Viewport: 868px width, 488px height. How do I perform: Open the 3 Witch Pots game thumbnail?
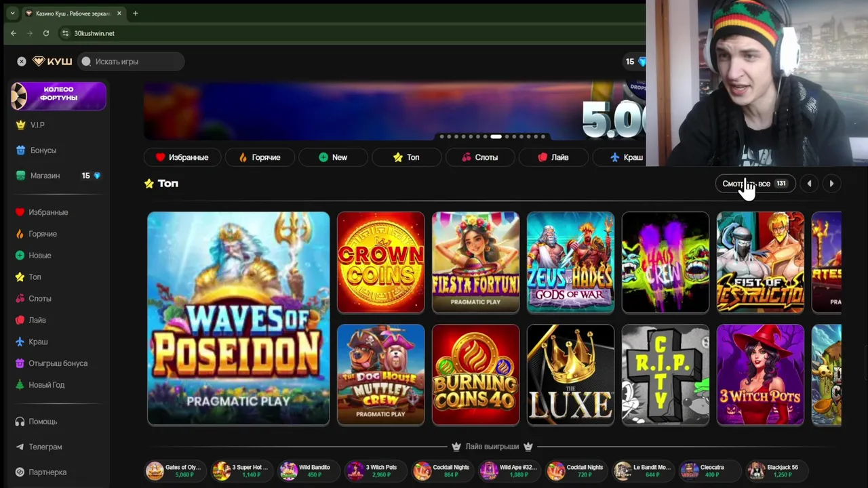click(760, 375)
